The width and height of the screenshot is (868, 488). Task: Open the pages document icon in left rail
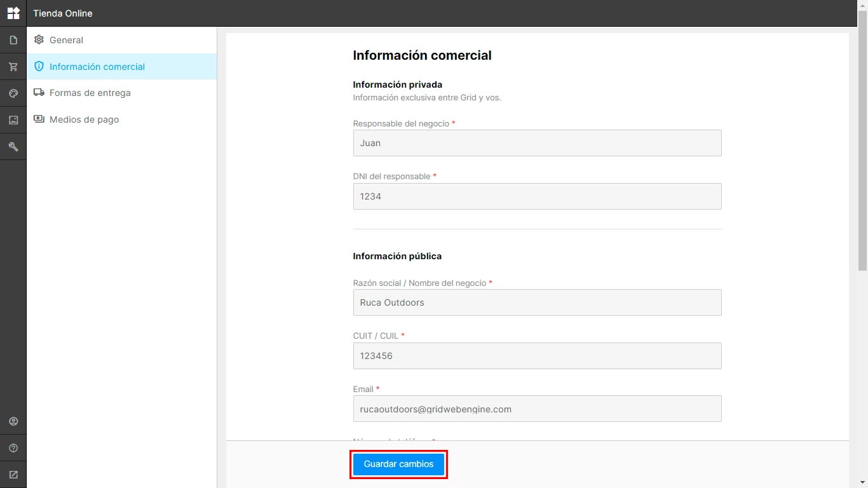click(x=13, y=40)
